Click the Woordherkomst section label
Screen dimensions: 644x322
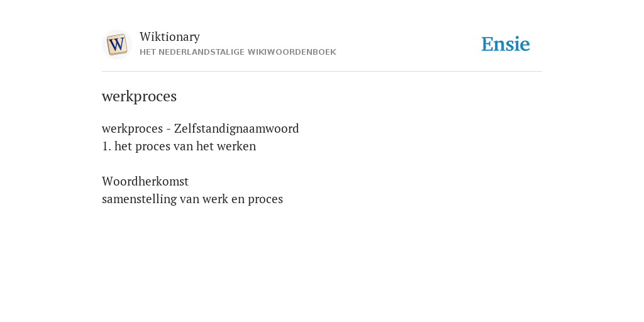coord(145,181)
